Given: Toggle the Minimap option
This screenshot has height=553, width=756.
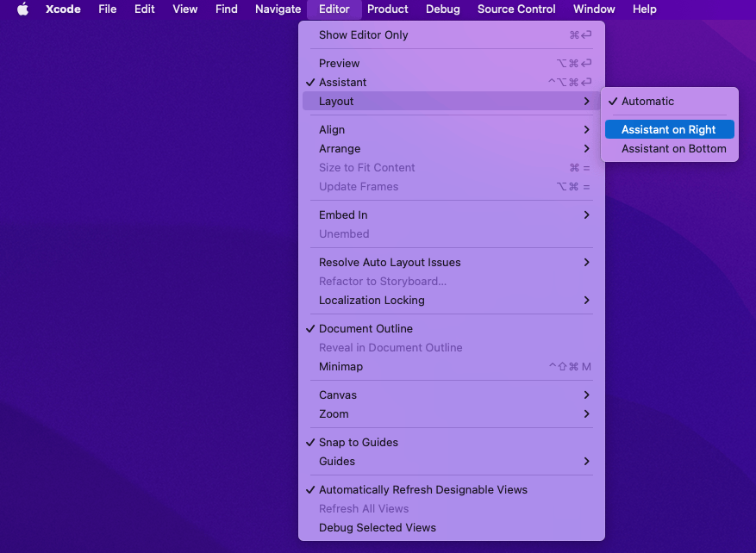Looking at the screenshot, I should [x=452, y=367].
